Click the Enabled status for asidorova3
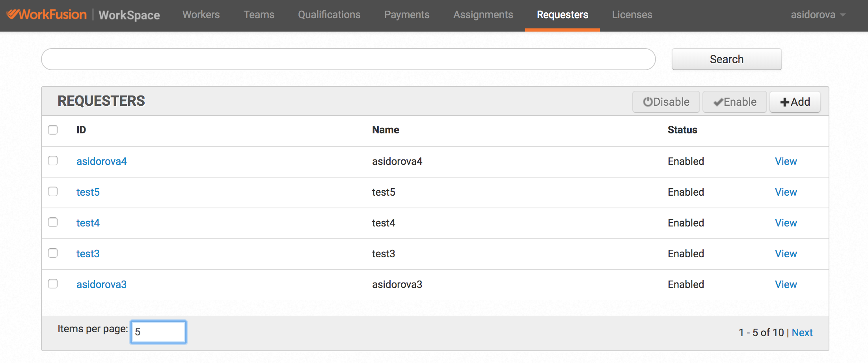 tap(686, 284)
